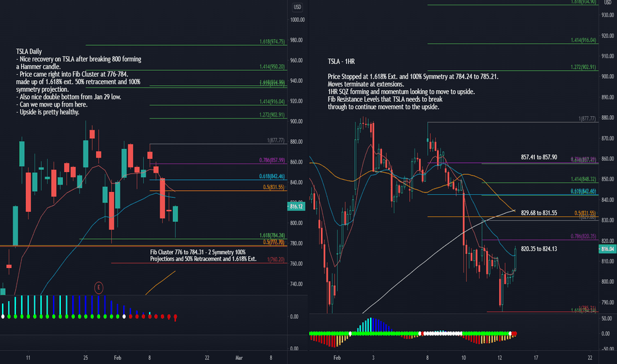The width and height of the screenshot is (617, 364).
Task: Click the 0.618(842.46) Fib label on daily chart
Action: [272, 176]
